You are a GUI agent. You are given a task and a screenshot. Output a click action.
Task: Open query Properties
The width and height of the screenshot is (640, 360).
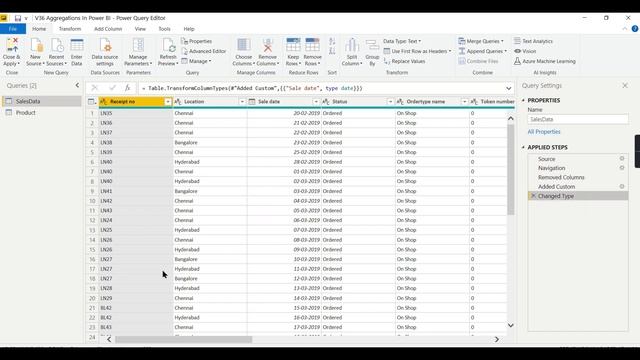coord(197,41)
